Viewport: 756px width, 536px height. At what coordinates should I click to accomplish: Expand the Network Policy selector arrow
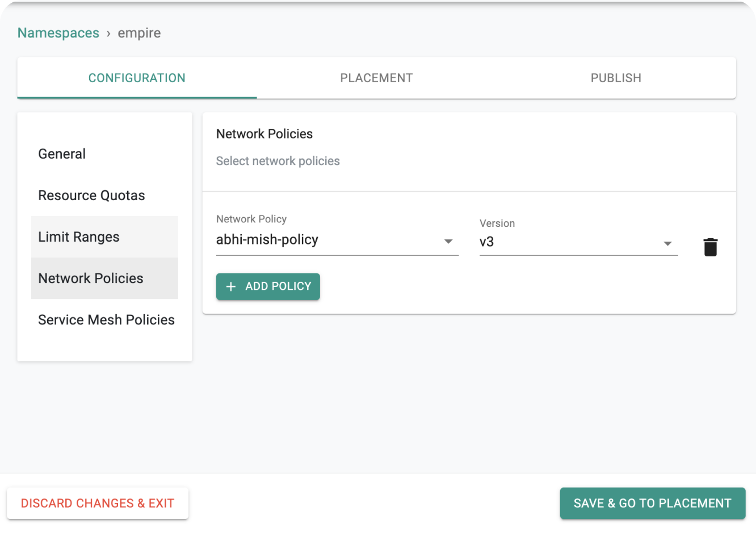(x=449, y=241)
